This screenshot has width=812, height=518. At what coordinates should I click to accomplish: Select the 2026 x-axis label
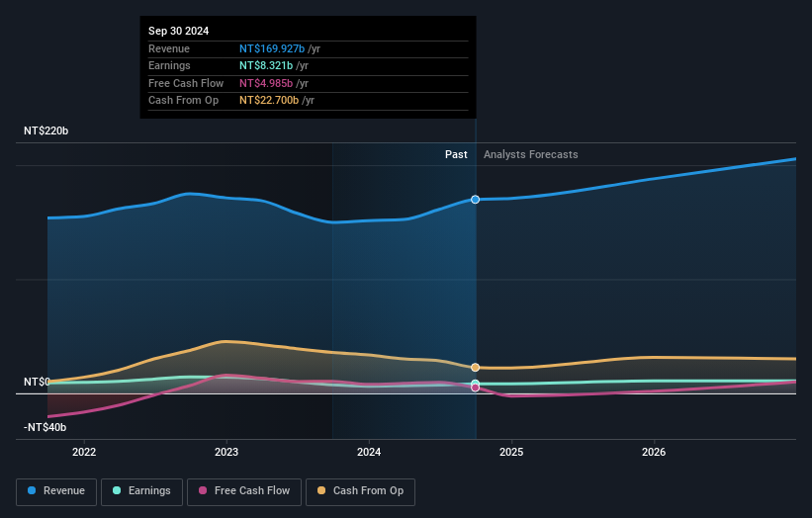pos(654,452)
